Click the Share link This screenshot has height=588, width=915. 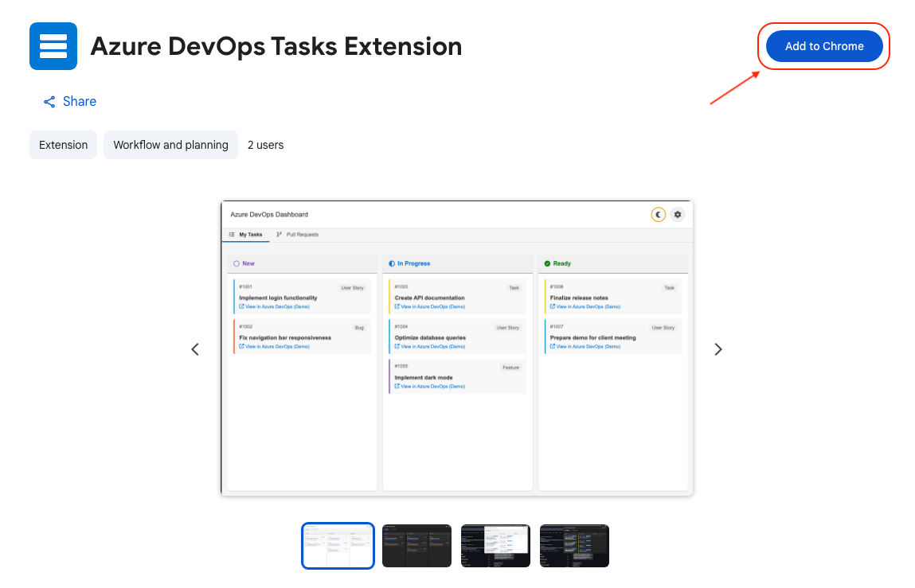pos(70,102)
